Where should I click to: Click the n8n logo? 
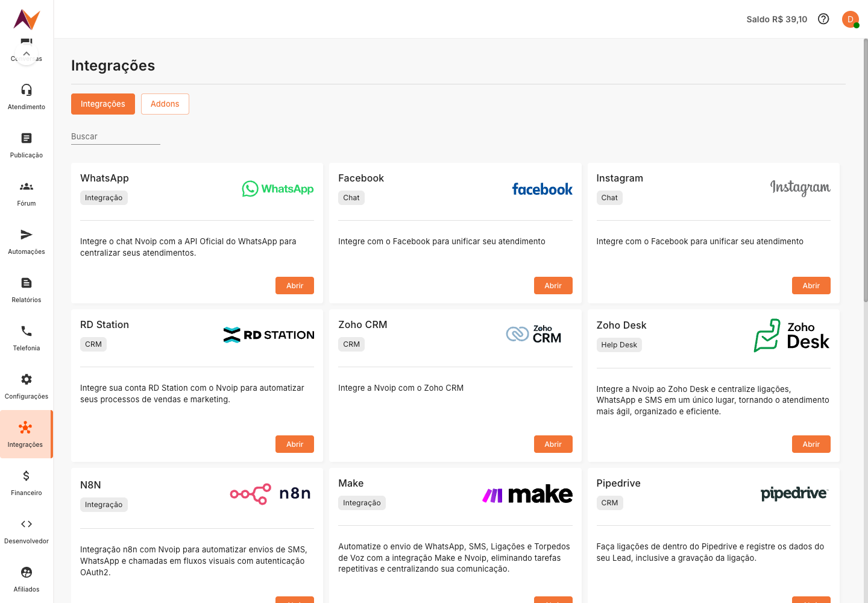click(x=271, y=494)
